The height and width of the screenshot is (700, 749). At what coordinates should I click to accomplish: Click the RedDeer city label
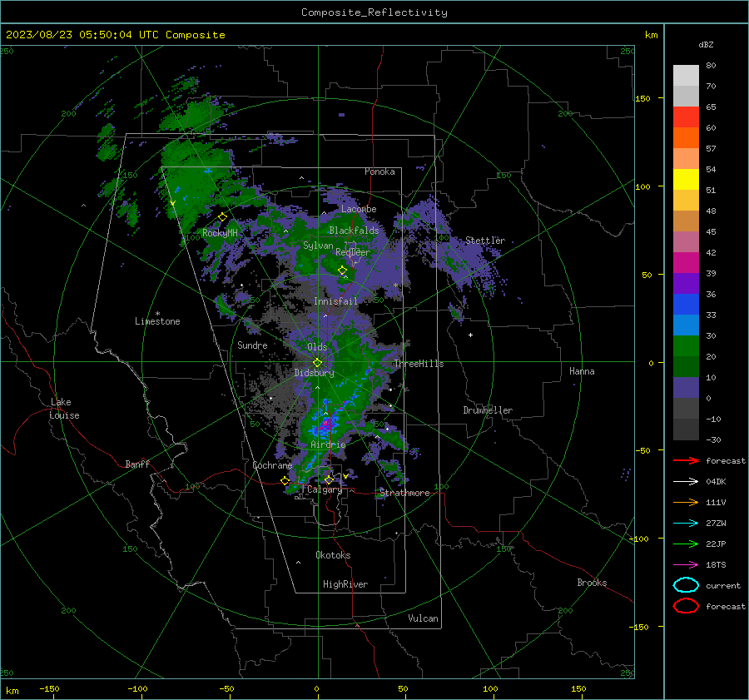click(x=353, y=252)
